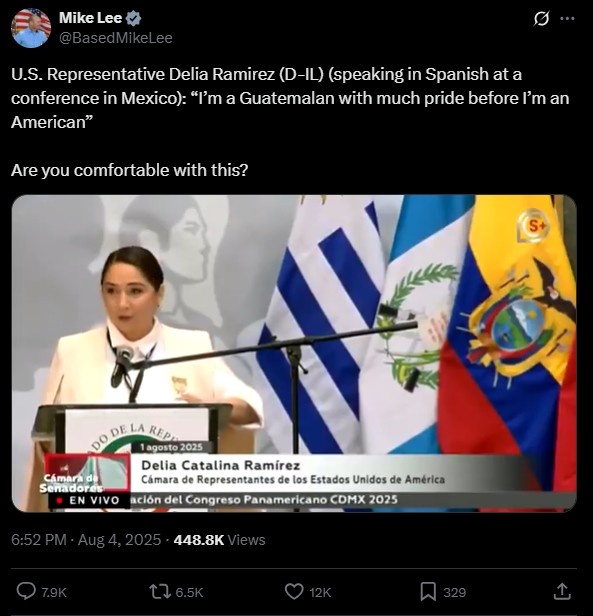The image size is (593, 616).
Task: Click the 12K likes count
Action: click(x=320, y=592)
